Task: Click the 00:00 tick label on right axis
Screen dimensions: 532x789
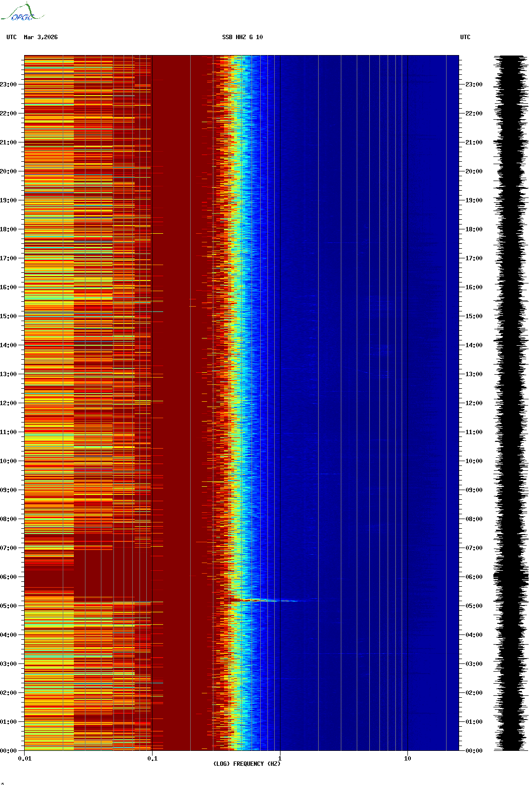Action: click(474, 751)
